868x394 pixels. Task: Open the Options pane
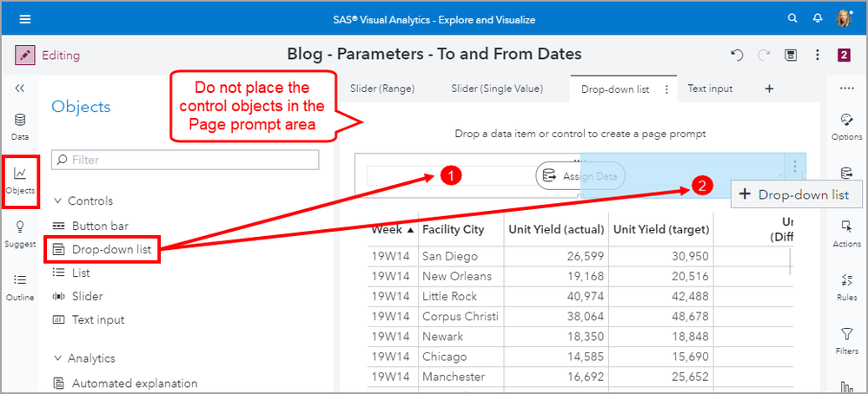[x=846, y=127]
